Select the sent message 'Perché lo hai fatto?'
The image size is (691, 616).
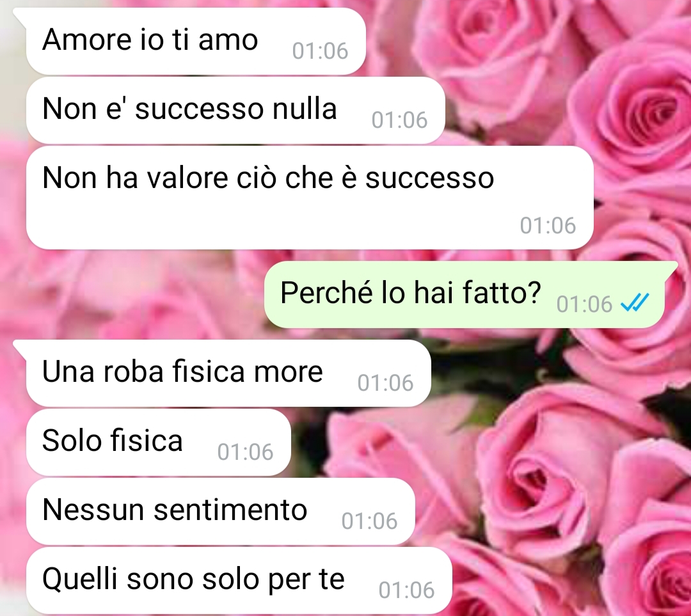(x=465, y=294)
